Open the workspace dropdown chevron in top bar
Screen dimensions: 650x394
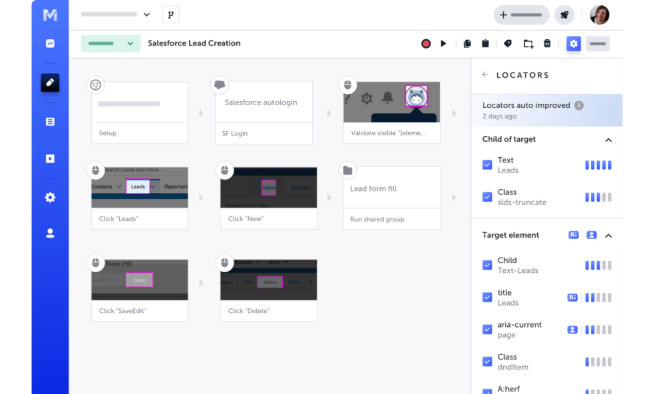coord(147,15)
